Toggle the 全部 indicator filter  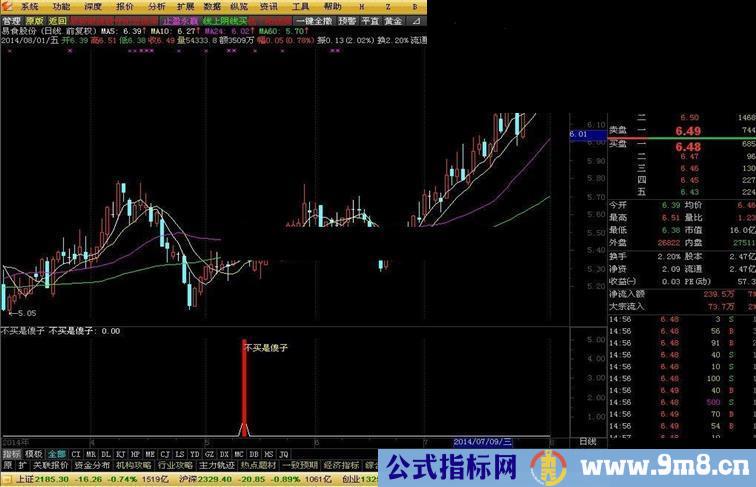coord(56,453)
